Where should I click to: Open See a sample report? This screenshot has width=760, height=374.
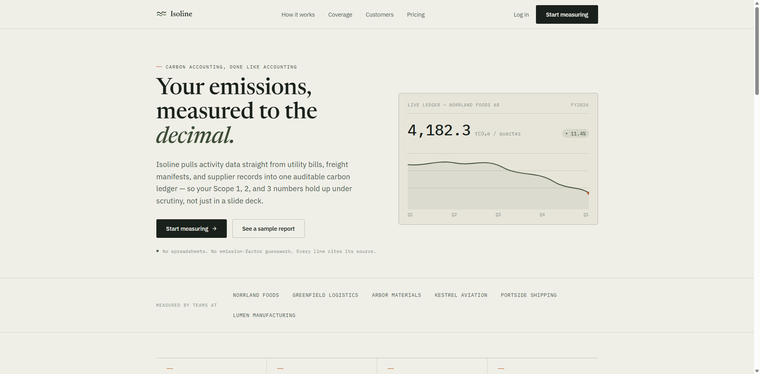coord(269,229)
